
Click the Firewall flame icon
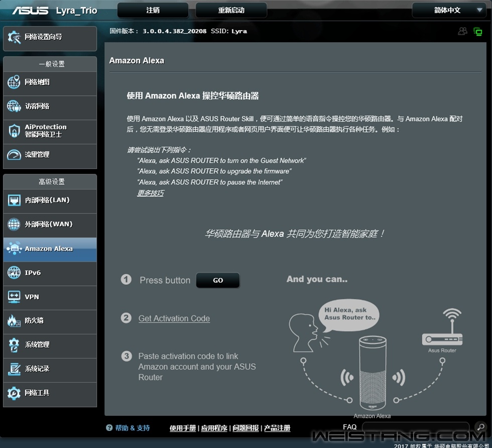pos(14,321)
